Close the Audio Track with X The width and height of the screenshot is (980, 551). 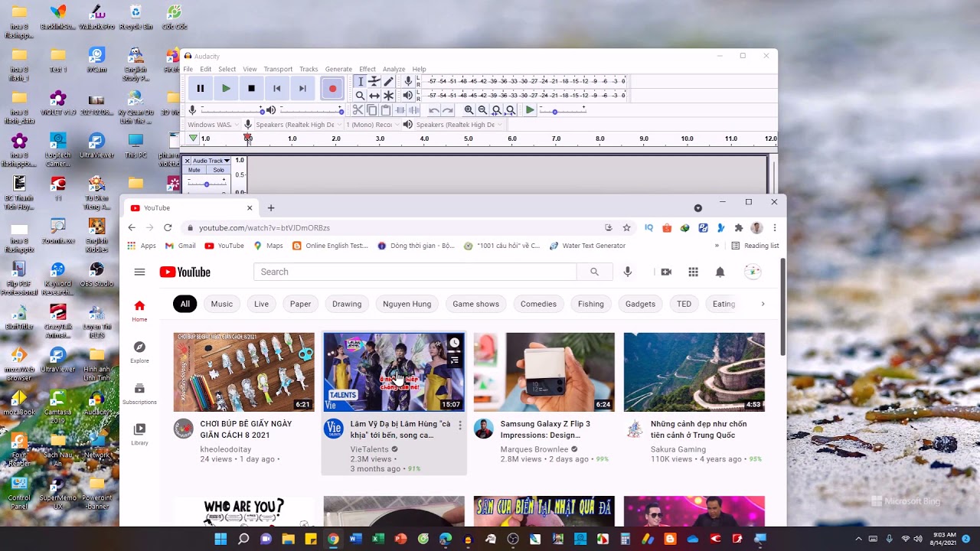pyautogui.click(x=187, y=161)
